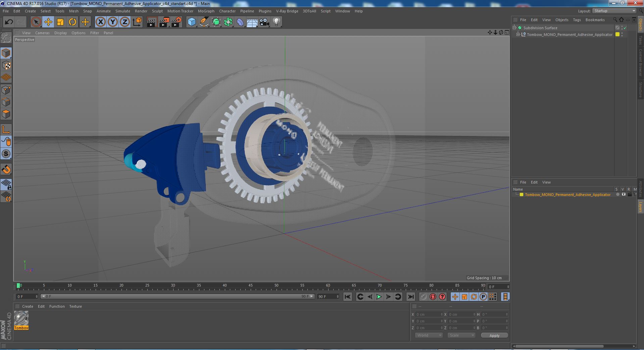
Task: Toggle Autokeying button
Action: (x=433, y=297)
